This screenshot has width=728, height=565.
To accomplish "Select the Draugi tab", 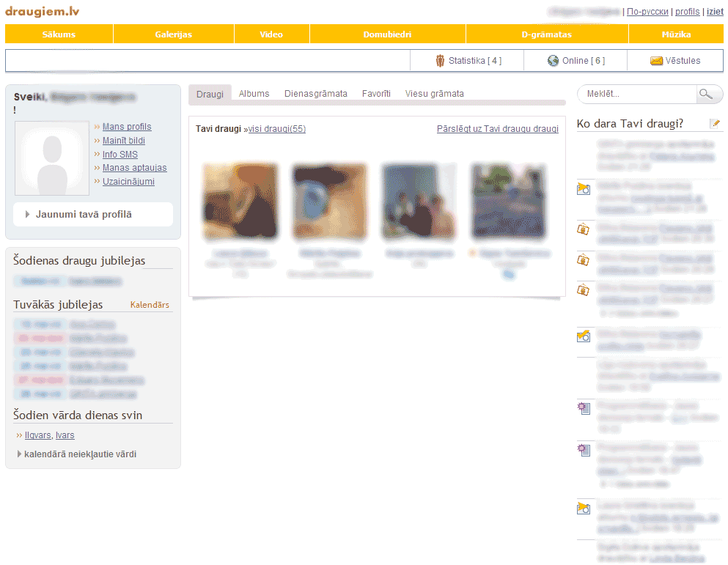I will pyautogui.click(x=210, y=95).
